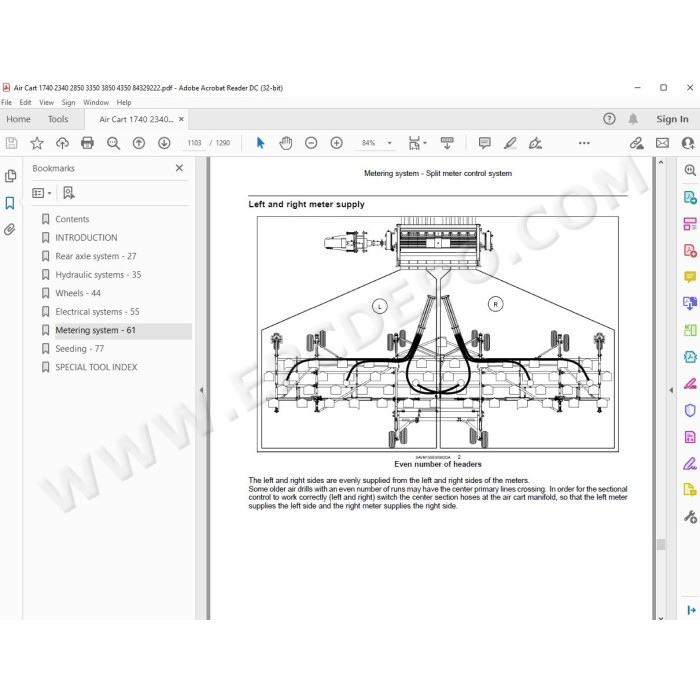Jump to Electrical systems - 55
The width and height of the screenshot is (700, 700).
coord(97,312)
